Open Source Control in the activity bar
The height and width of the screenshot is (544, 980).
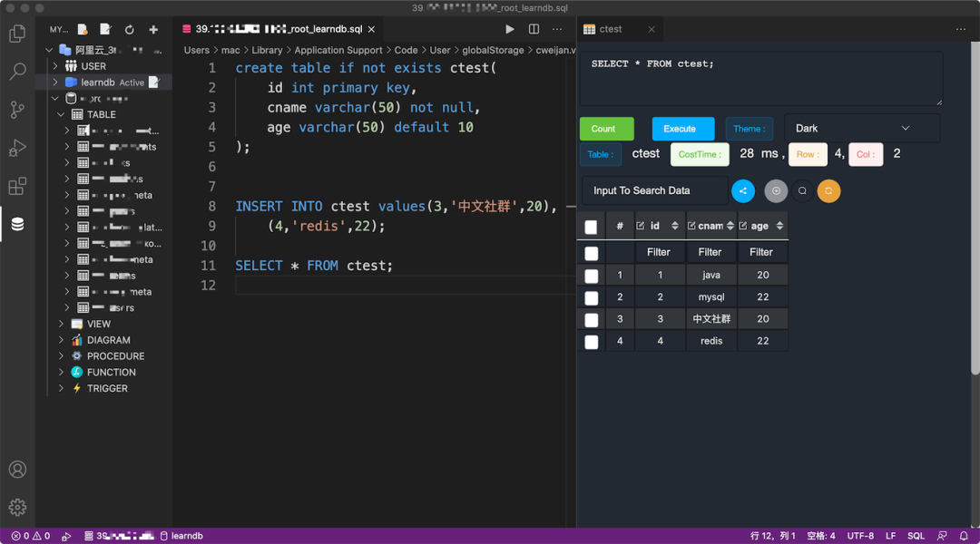click(17, 110)
